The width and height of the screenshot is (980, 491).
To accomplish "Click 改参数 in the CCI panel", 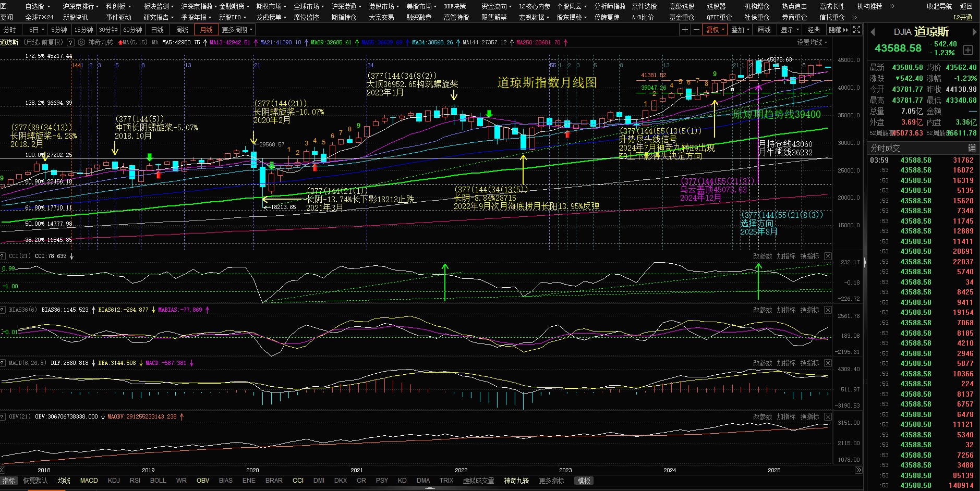I will click(763, 256).
